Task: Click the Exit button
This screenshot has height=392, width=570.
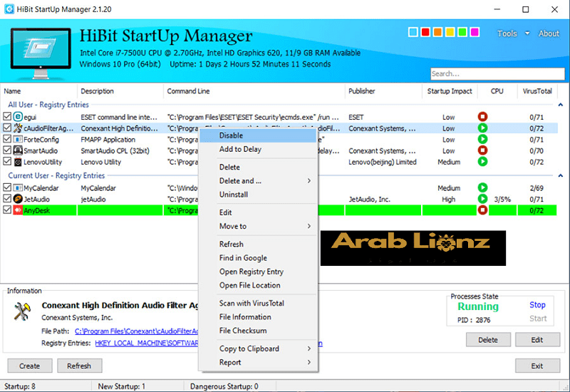Action: click(x=537, y=366)
